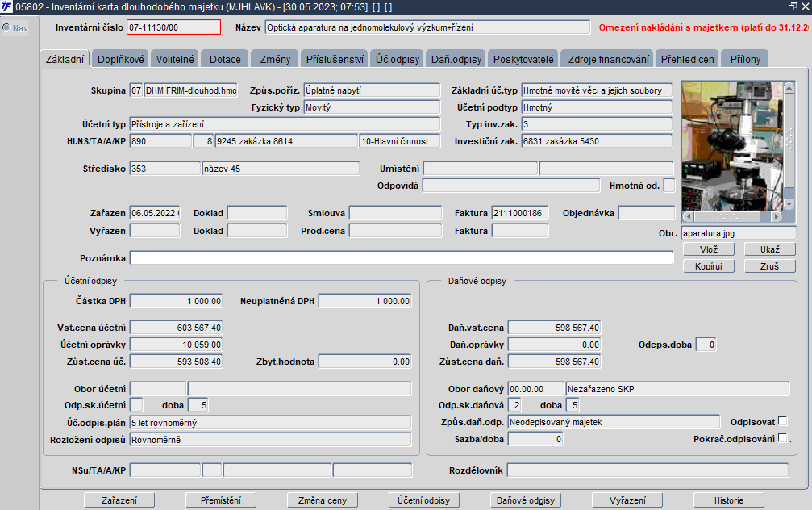
Task: Open the Historie button
Action: pyautogui.click(x=728, y=500)
